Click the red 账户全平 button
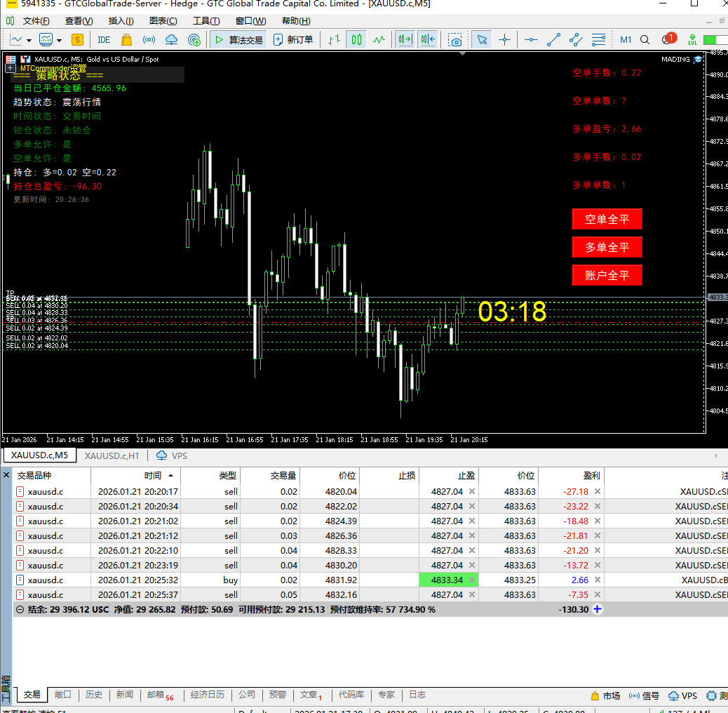Image resolution: width=728 pixels, height=713 pixels. [x=607, y=276]
